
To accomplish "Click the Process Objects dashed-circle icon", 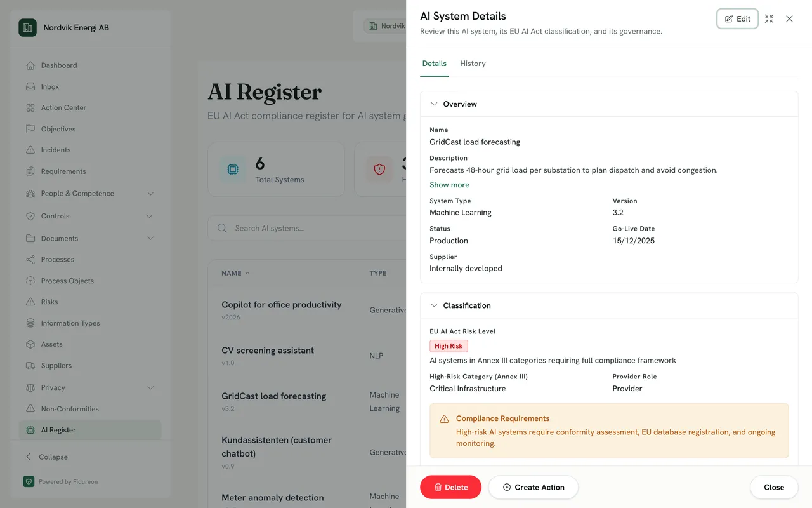I will coord(30,281).
